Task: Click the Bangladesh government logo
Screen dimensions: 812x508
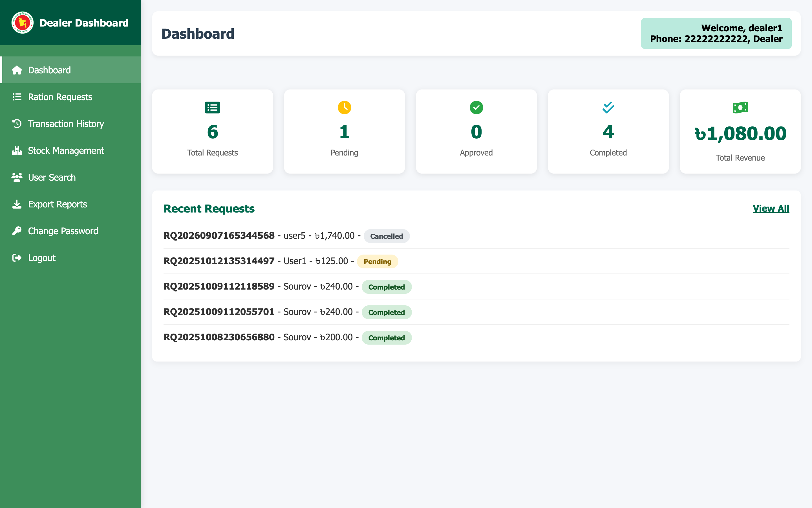Action: point(23,23)
